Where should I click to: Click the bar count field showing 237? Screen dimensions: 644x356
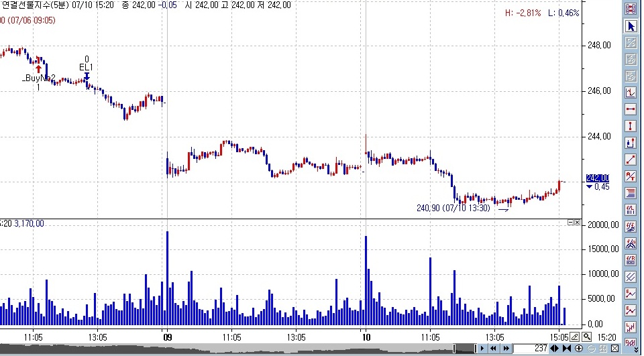click(531, 349)
